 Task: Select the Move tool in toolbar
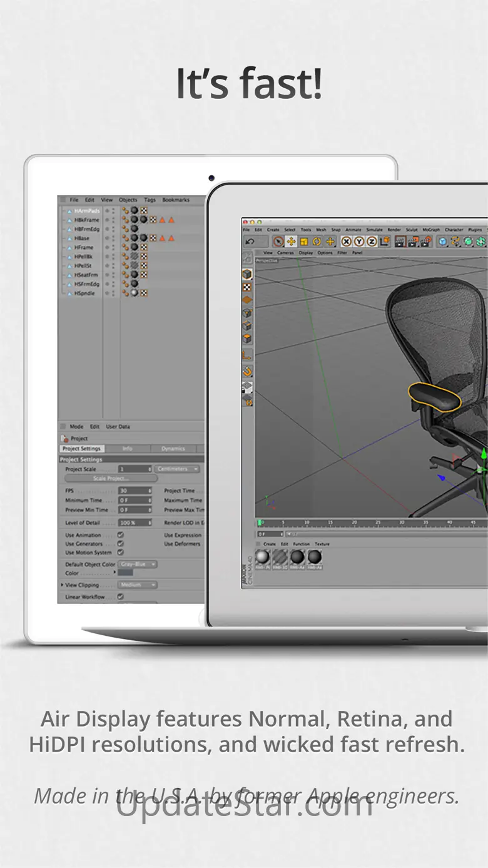292,242
